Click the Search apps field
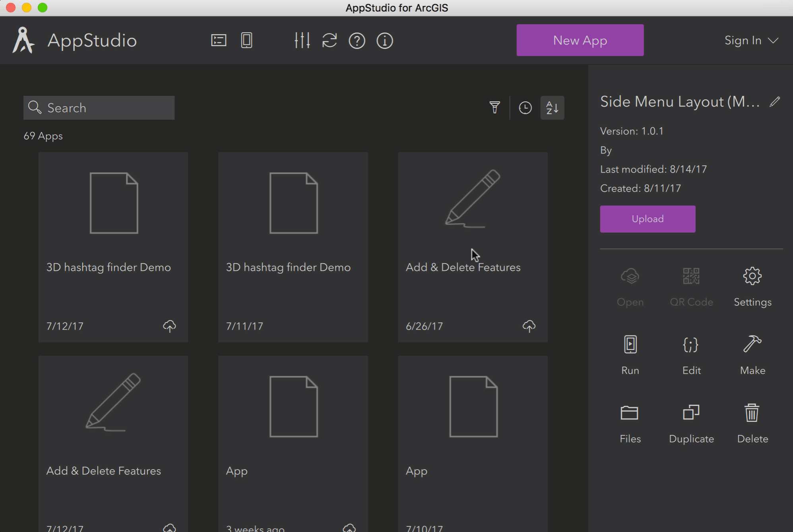Viewport: 793px width, 532px height. pyautogui.click(x=99, y=108)
